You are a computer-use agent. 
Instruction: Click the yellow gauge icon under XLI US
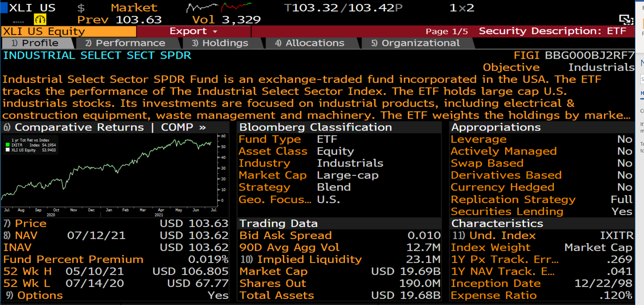pyautogui.click(x=40, y=20)
